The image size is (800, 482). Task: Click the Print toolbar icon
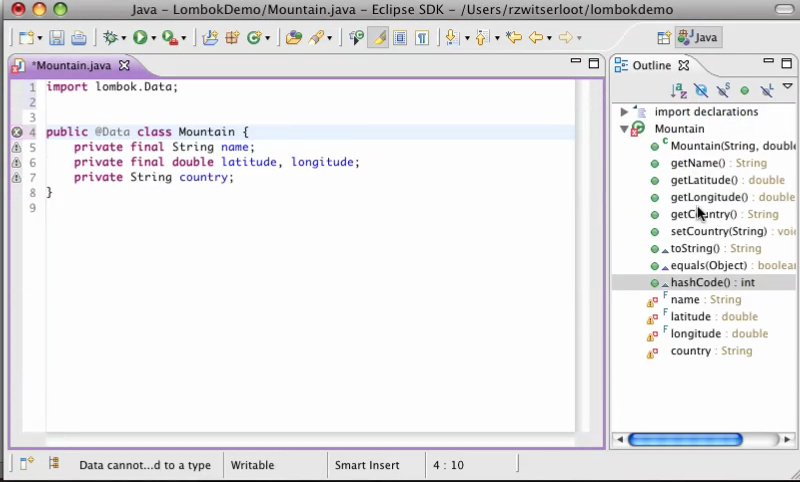tap(78, 38)
